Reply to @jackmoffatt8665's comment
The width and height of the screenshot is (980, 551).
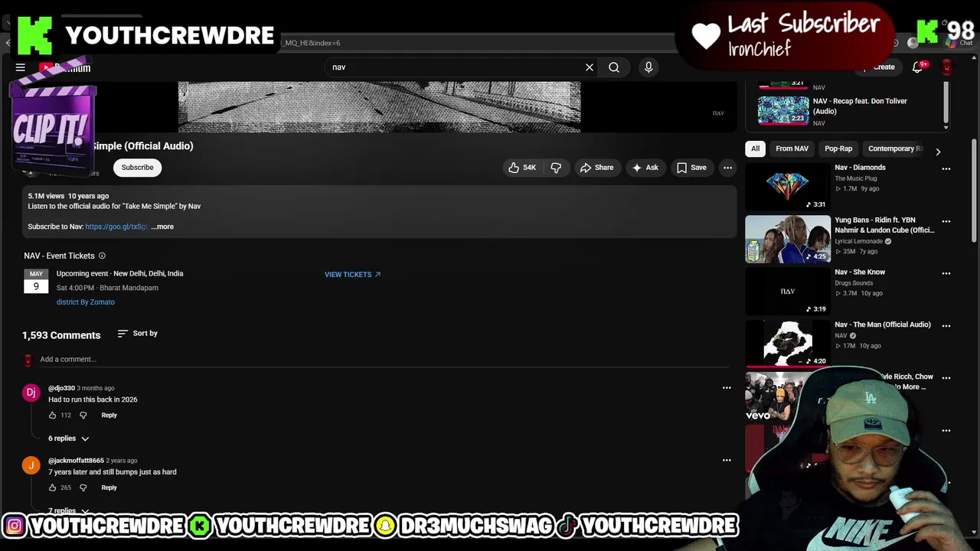pyautogui.click(x=109, y=487)
